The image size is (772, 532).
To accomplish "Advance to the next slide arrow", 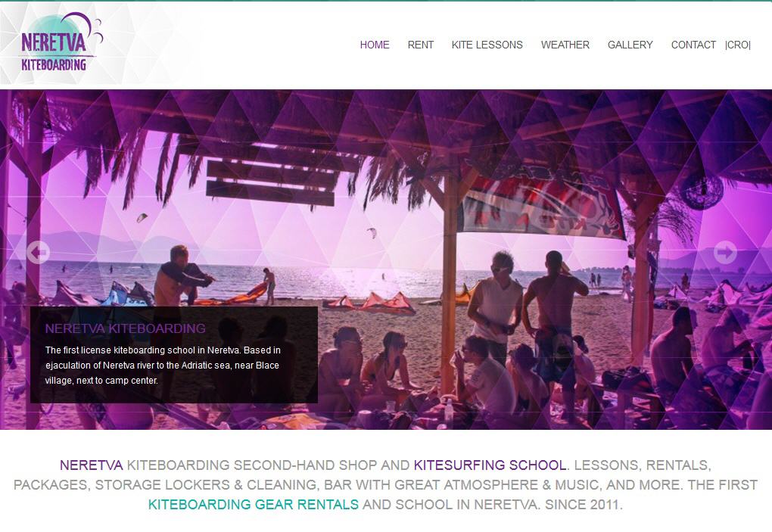I will pyautogui.click(x=725, y=253).
